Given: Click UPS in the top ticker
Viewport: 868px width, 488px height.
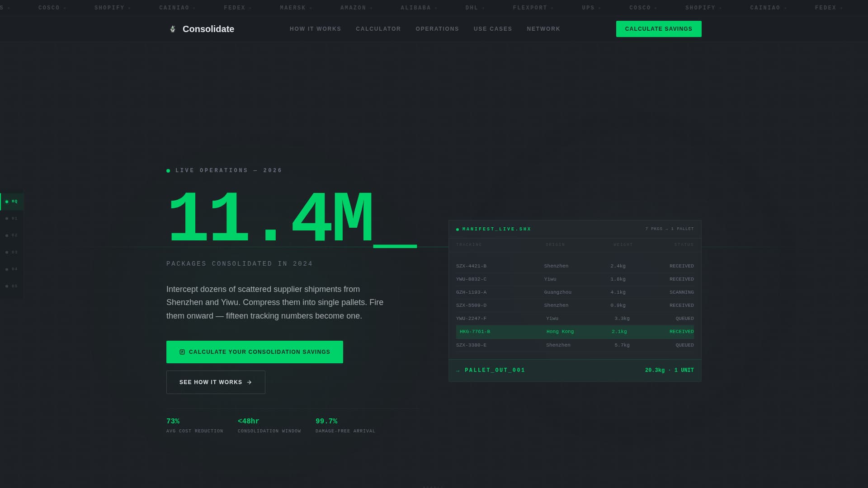Looking at the screenshot, I should (588, 8).
